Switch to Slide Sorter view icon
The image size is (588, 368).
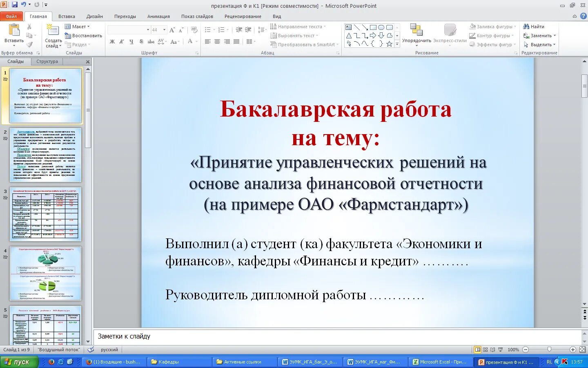(485, 350)
